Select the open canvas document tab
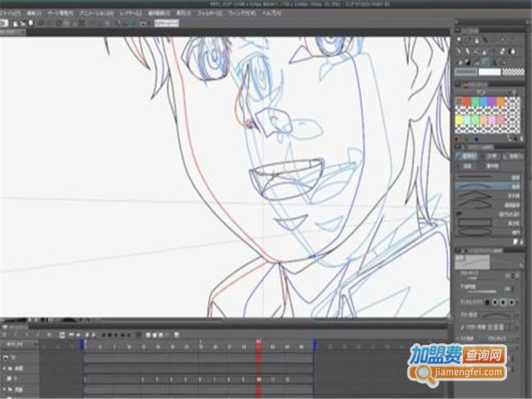This screenshot has height=399, width=532. tap(12, 32)
